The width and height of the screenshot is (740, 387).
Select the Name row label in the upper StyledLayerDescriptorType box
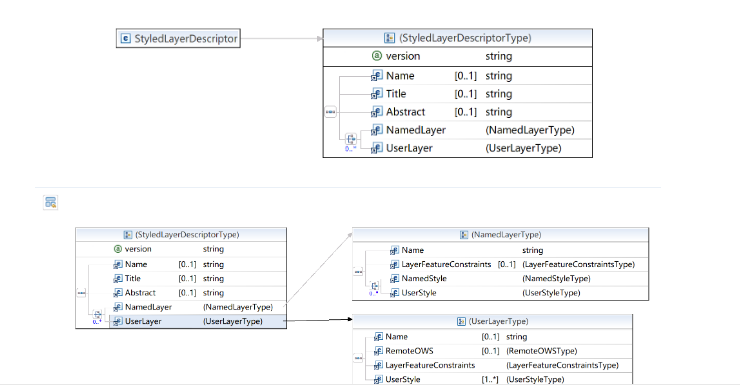point(400,76)
